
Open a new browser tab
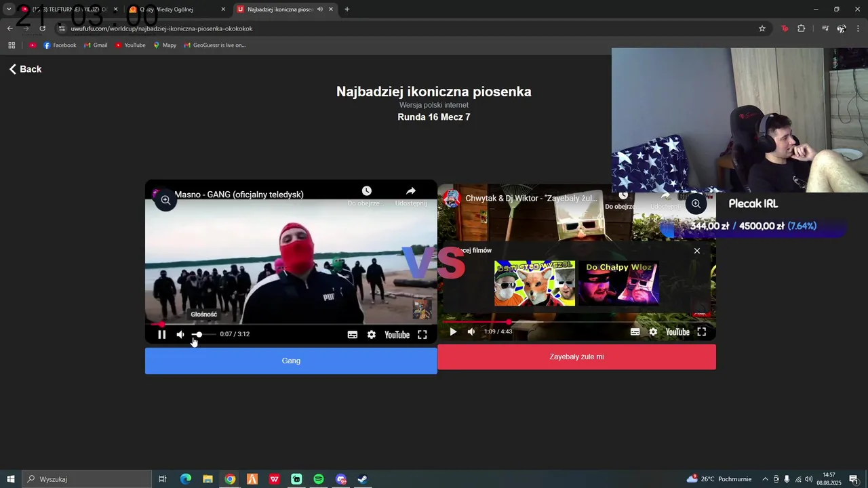point(347,9)
